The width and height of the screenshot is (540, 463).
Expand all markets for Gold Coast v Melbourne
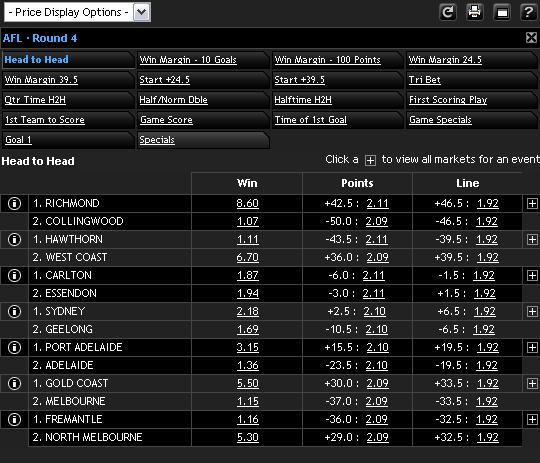[x=532, y=383]
